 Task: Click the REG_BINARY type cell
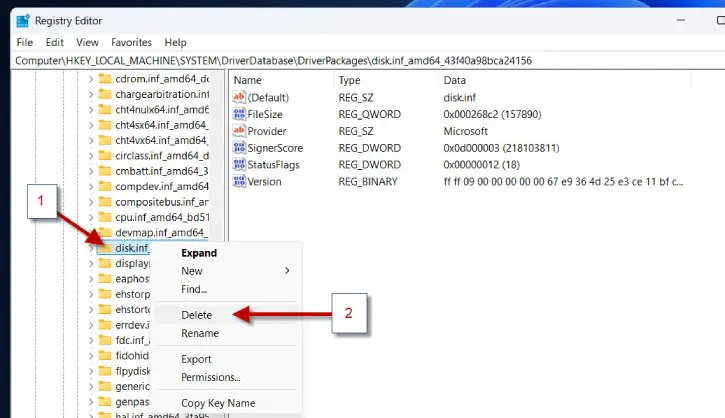[x=368, y=182]
